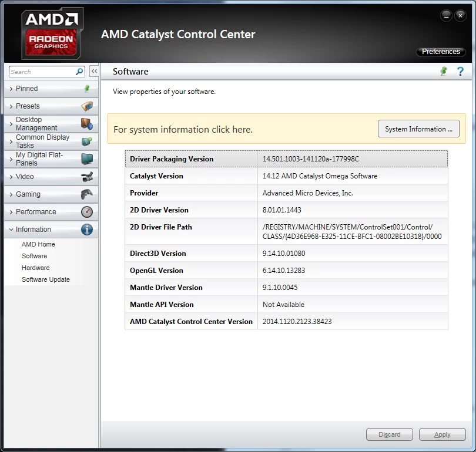Click the blue Information icon
Screen dimensions: 476x452
(87, 230)
